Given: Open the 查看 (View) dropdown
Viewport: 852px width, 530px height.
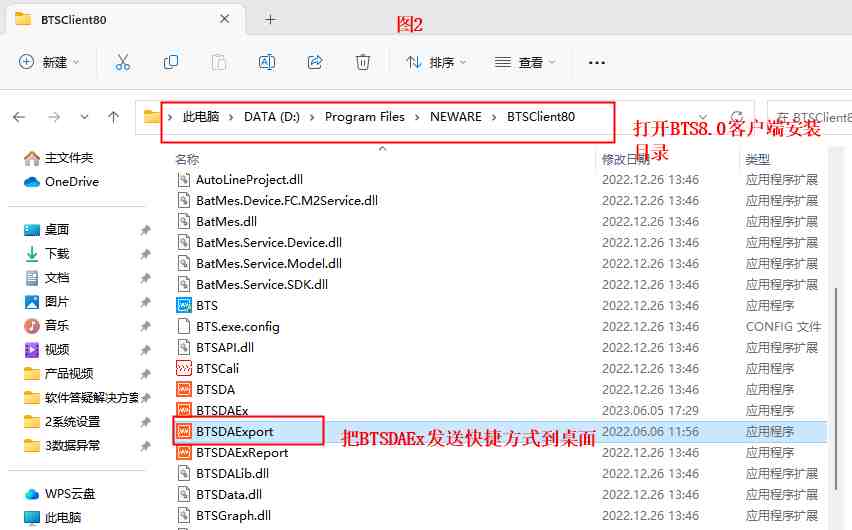Looking at the screenshot, I should coord(525,63).
